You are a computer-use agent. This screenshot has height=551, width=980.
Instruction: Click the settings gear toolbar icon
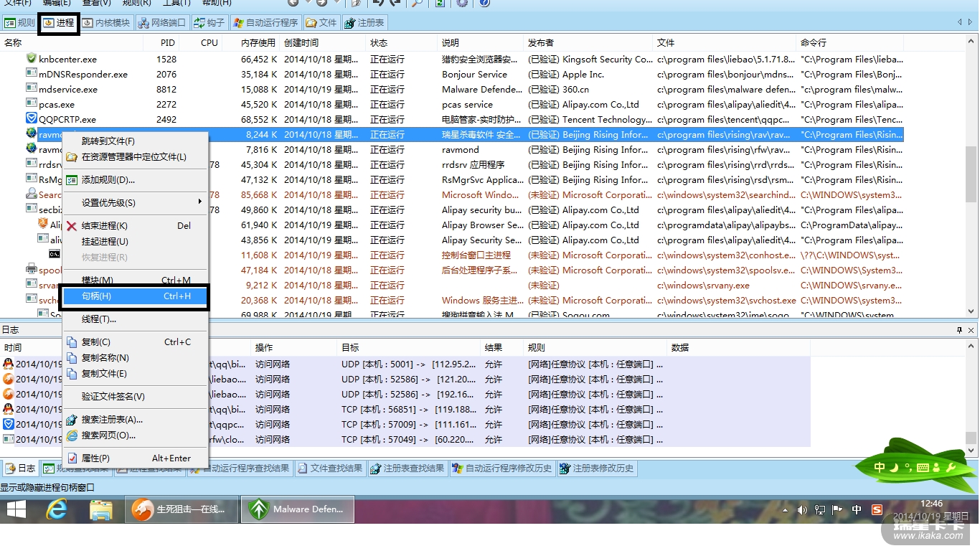click(462, 3)
